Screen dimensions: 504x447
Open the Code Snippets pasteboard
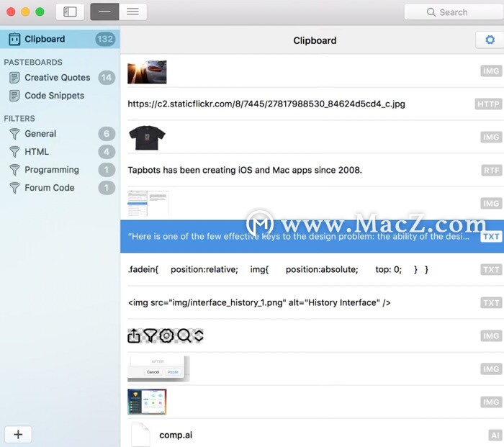click(60, 96)
